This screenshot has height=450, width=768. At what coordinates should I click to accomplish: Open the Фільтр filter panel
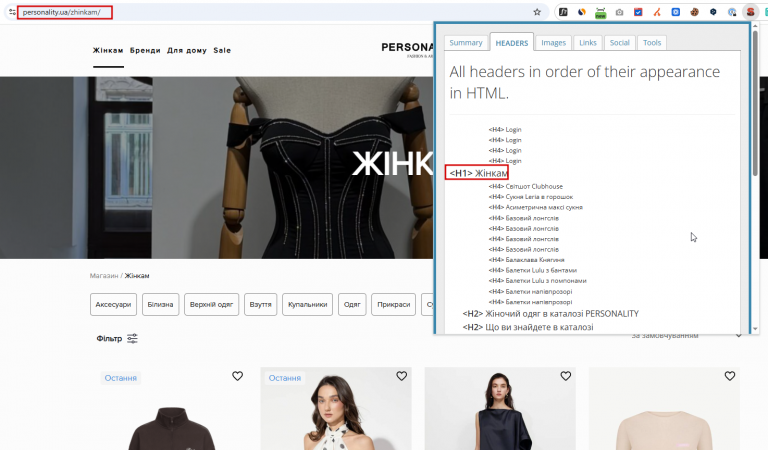point(117,338)
